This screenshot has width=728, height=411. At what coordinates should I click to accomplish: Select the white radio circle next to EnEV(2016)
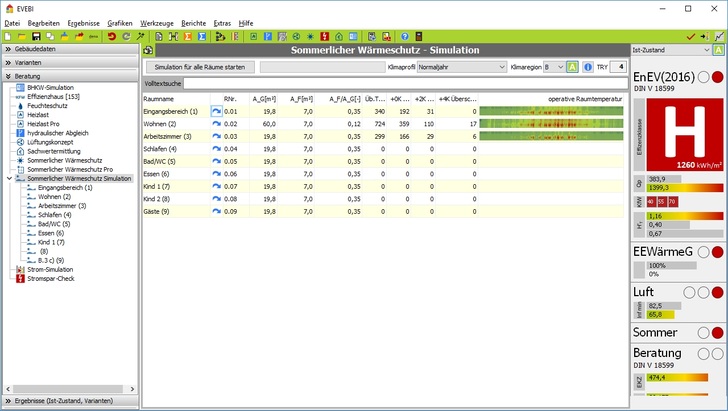[703, 77]
